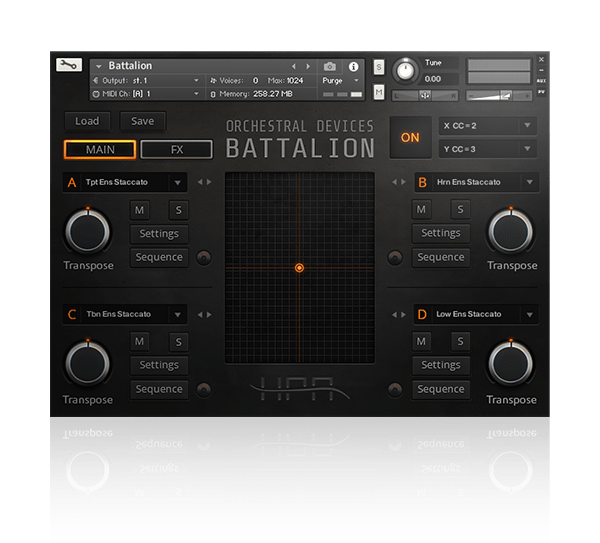Toggle sequencer LED for slot C

[x=204, y=390]
